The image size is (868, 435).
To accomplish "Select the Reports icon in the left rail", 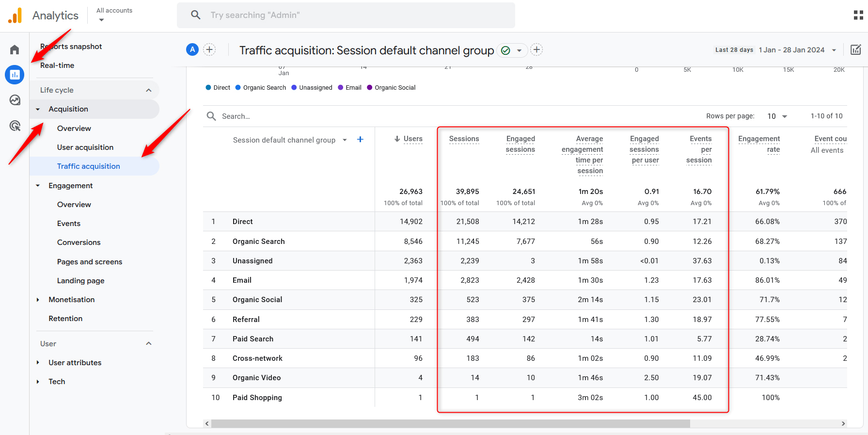I will (x=15, y=75).
